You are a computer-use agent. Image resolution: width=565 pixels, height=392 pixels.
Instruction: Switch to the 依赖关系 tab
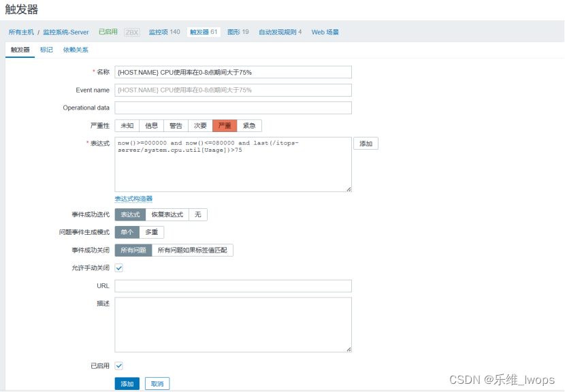[x=76, y=50]
